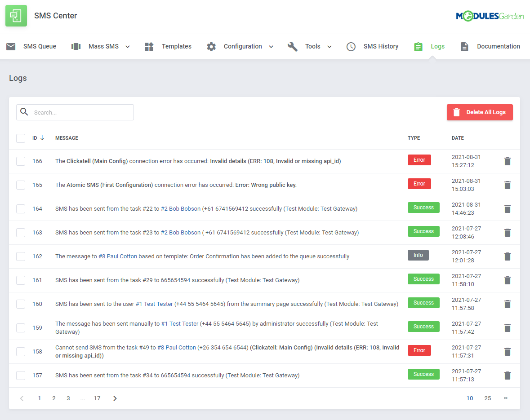The height and width of the screenshot is (420, 530).
Task: Expand the Tools dropdown menu
Action: [x=330, y=46]
